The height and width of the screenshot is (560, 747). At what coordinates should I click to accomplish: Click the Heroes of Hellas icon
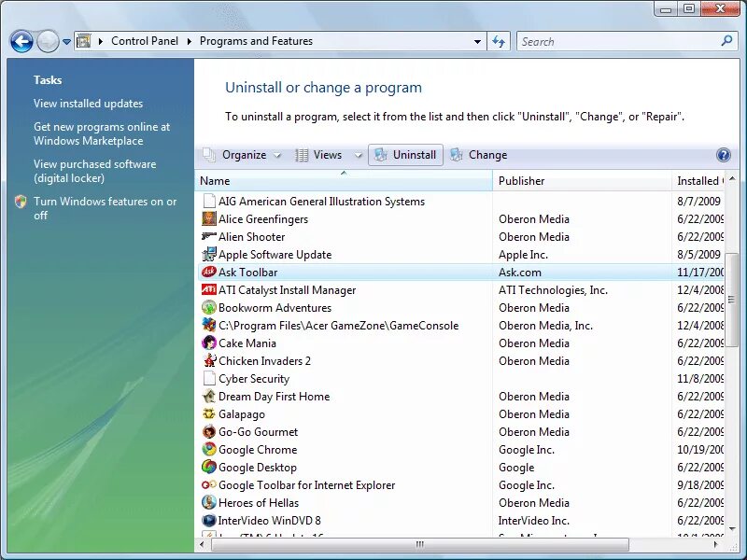(x=208, y=502)
